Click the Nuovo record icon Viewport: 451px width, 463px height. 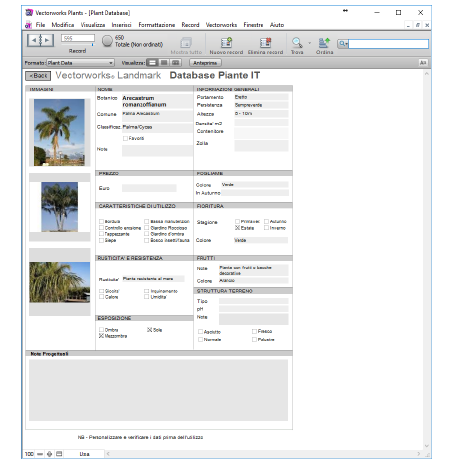click(226, 43)
